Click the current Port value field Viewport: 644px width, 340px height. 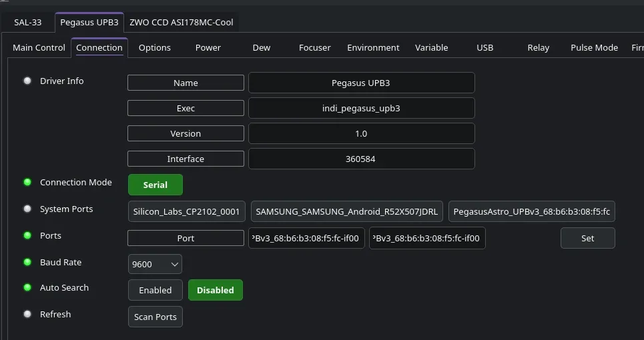306,238
